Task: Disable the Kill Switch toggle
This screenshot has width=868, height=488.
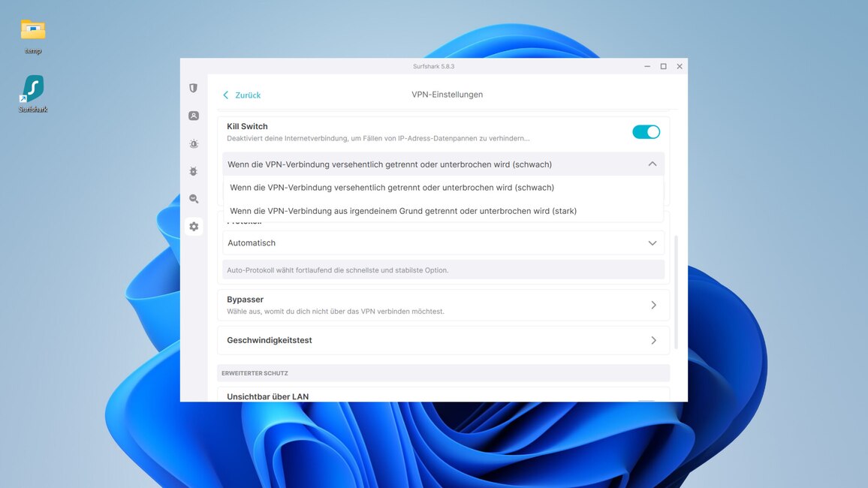Action: [646, 132]
